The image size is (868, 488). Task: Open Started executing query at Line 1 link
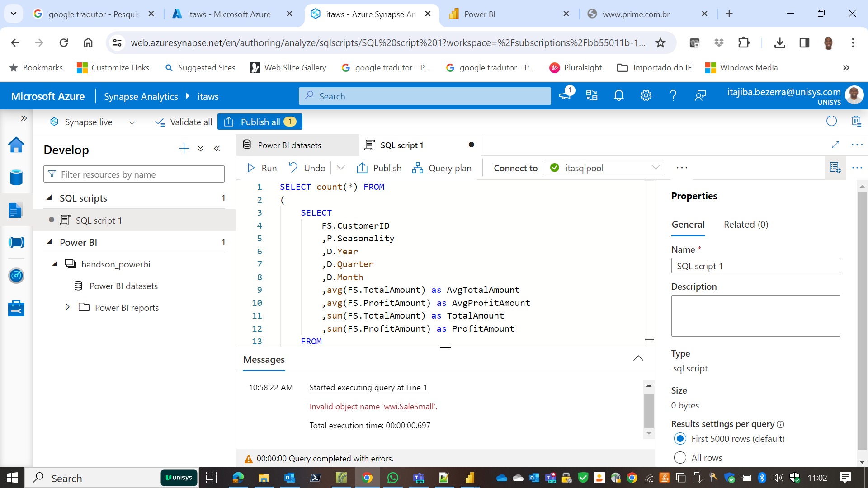click(368, 387)
